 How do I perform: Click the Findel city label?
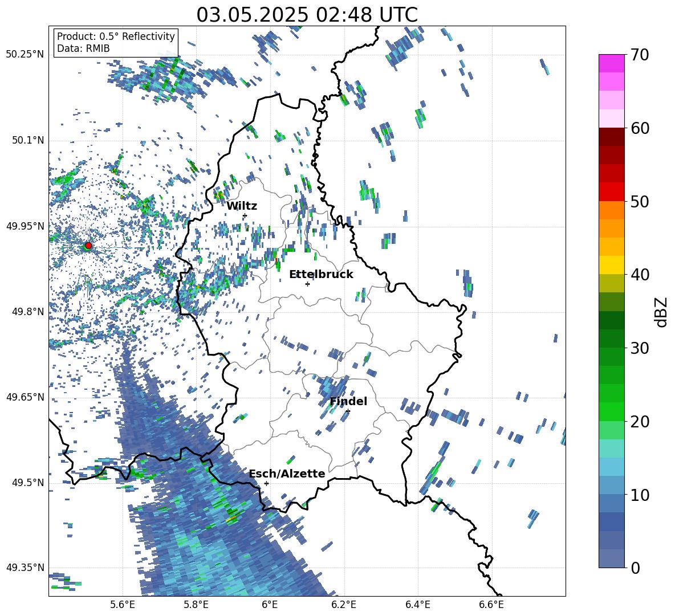point(348,401)
